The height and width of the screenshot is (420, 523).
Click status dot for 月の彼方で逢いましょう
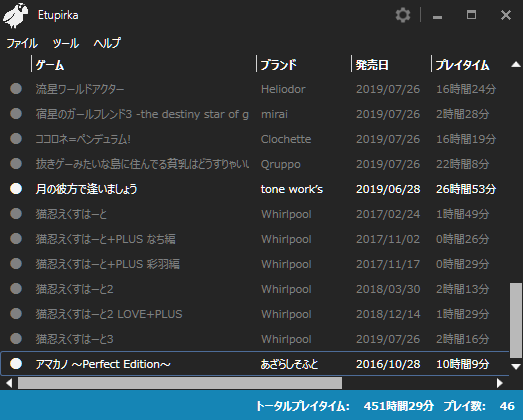16,189
